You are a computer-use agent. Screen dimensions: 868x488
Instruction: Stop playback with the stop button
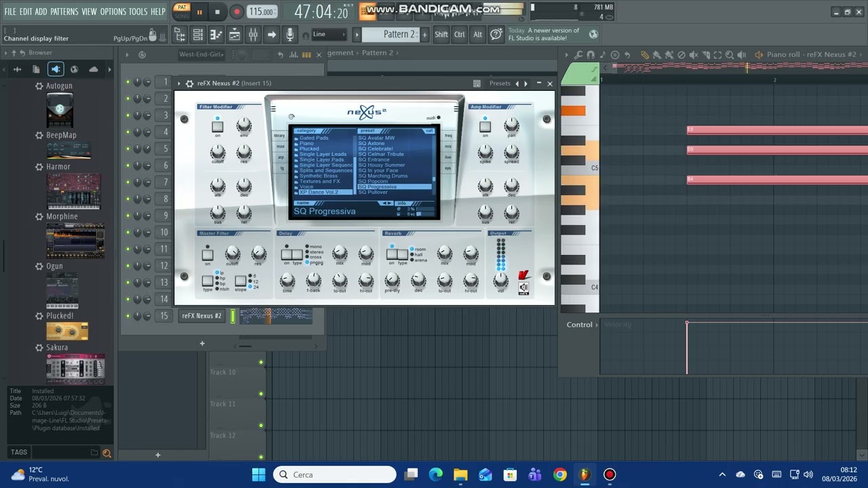click(x=217, y=12)
